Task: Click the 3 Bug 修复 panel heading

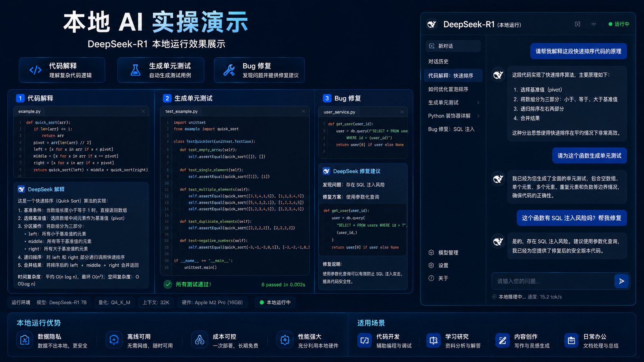Action: (x=342, y=98)
